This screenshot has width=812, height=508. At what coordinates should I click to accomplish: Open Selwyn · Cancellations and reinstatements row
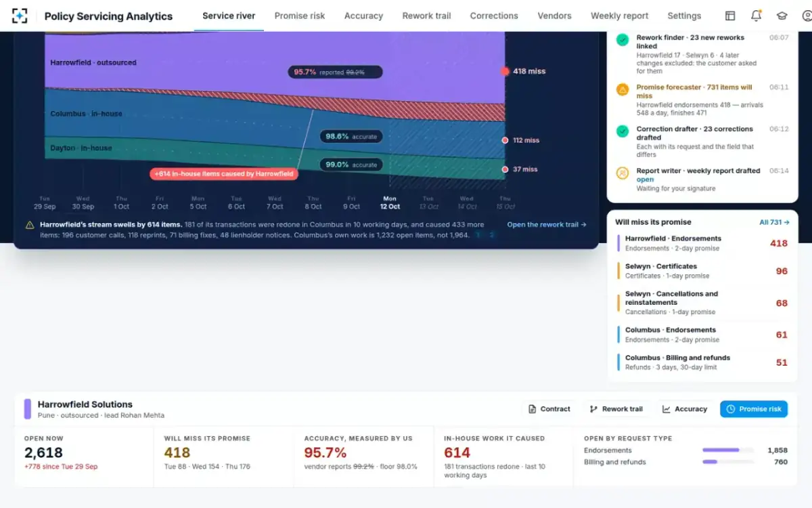702,303
